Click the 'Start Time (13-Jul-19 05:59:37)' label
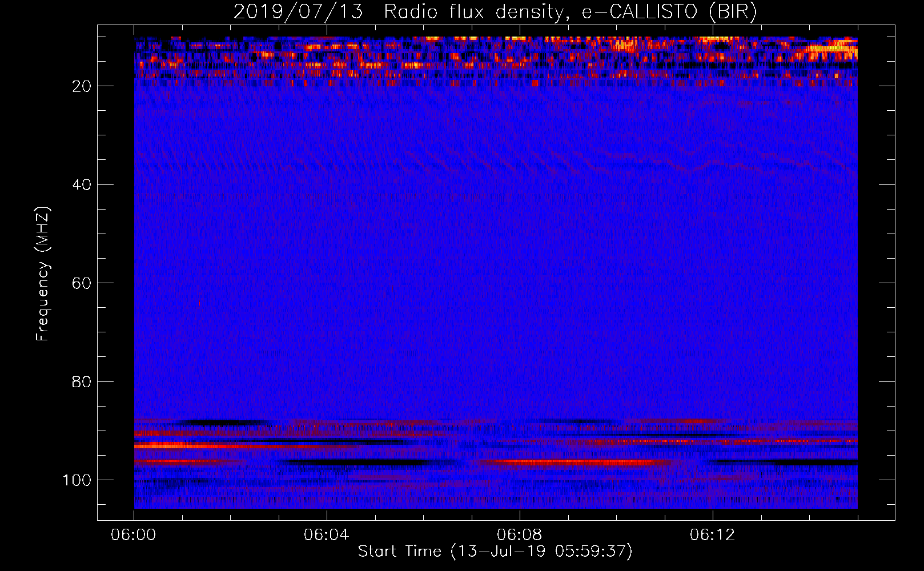924x571 pixels. coord(495,552)
